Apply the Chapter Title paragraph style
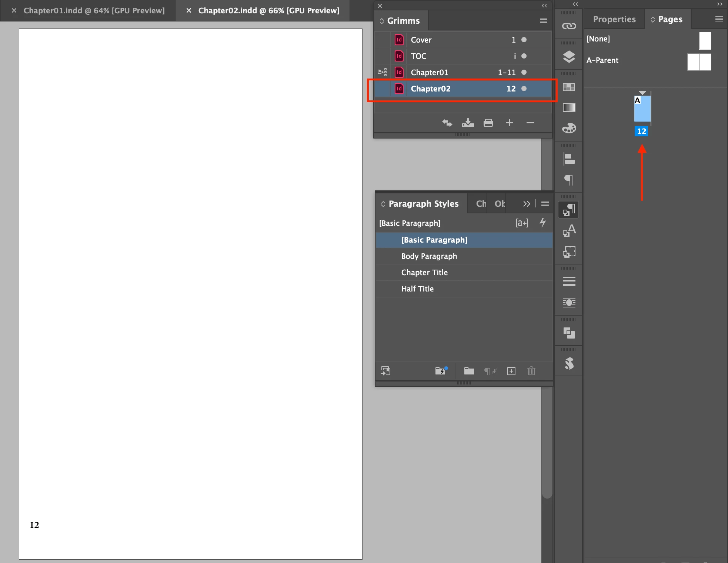The width and height of the screenshot is (728, 563). click(x=424, y=273)
